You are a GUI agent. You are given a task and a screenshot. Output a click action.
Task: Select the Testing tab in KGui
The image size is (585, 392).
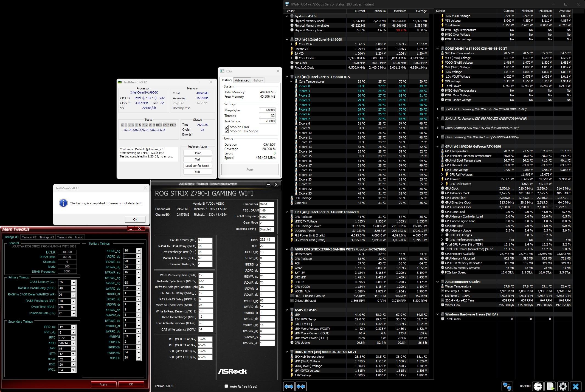pyautogui.click(x=226, y=80)
